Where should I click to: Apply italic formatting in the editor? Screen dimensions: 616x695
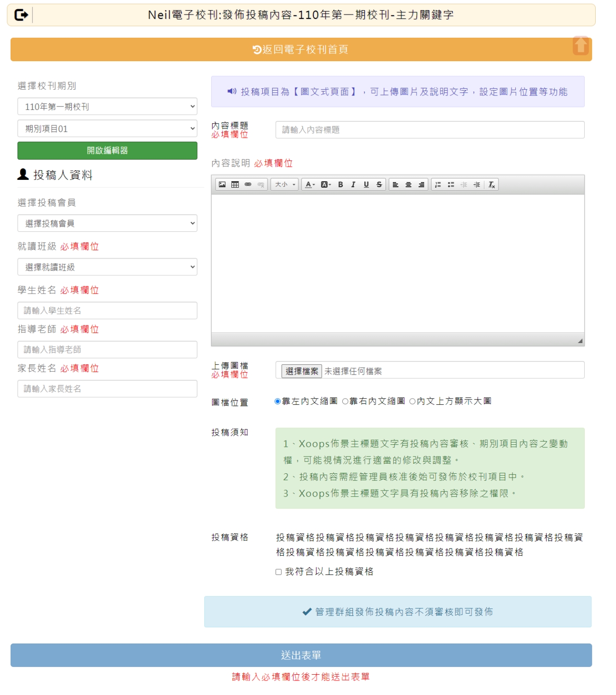[x=353, y=185]
